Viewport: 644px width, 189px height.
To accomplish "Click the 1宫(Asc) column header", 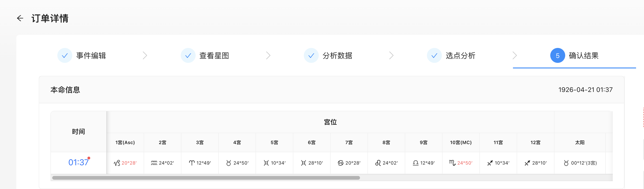I will tap(125, 142).
